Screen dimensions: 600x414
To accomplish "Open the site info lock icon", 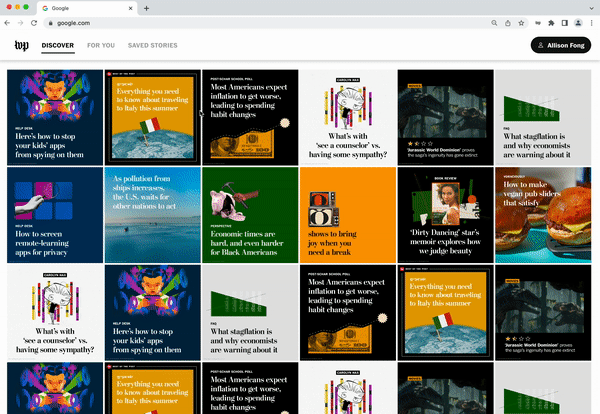I will tap(50, 23).
